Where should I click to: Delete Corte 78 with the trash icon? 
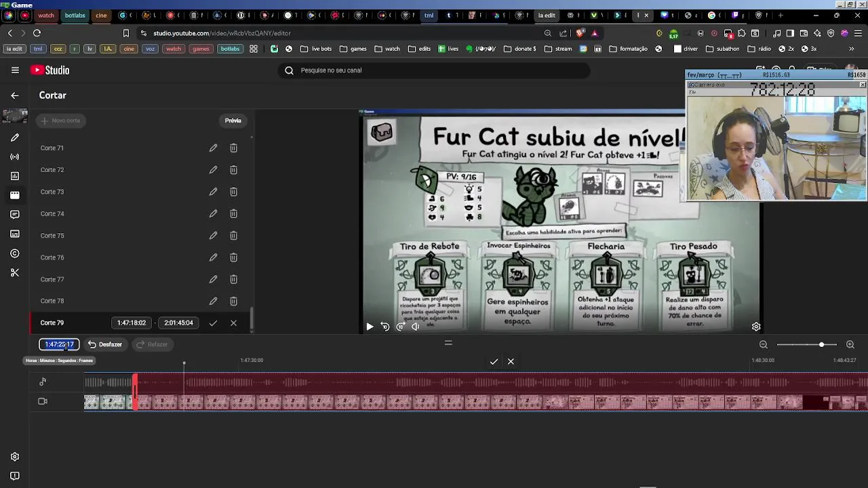click(233, 301)
